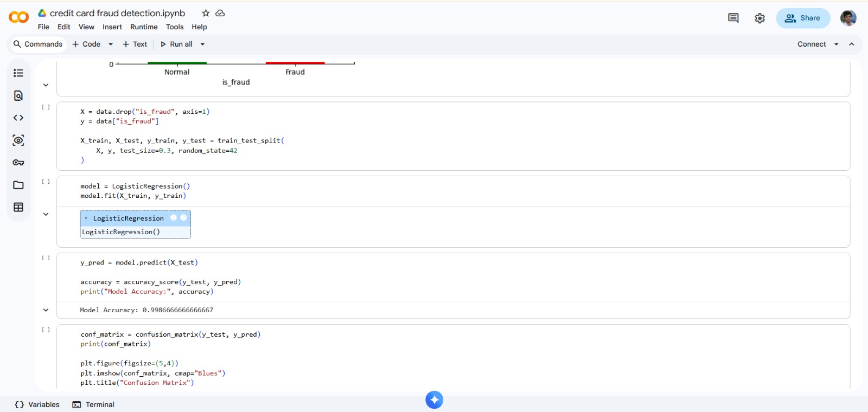Open the comments panel icon
This screenshot has height=412, width=868.
click(x=733, y=18)
